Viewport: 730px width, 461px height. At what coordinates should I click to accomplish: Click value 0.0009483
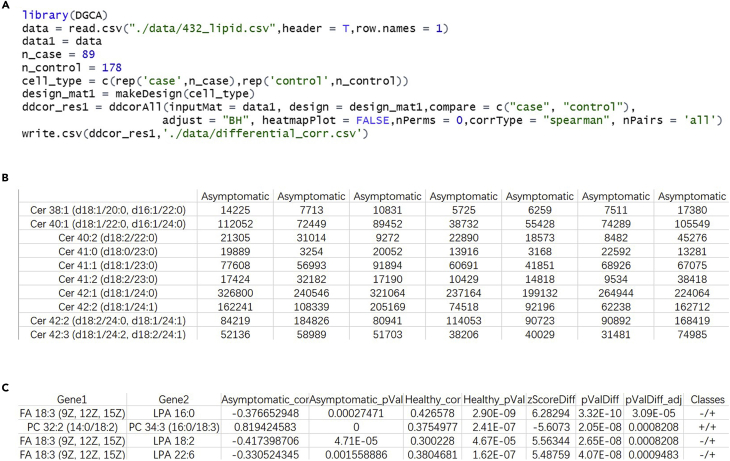654,454
